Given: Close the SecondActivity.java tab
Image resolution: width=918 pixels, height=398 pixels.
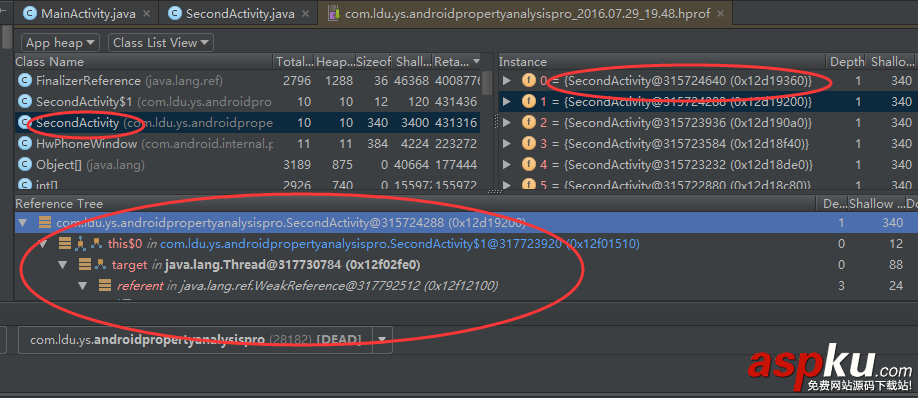Looking at the screenshot, I should coord(306,13).
